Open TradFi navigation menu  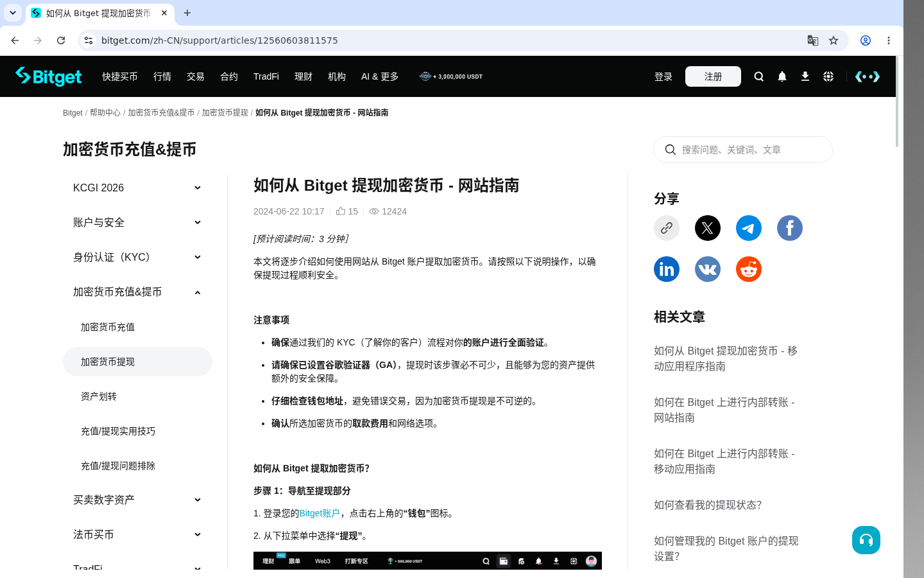[266, 76]
